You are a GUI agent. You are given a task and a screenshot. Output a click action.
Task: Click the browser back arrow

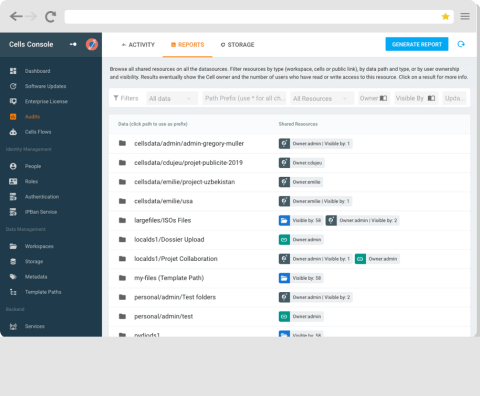pos(16,16)
